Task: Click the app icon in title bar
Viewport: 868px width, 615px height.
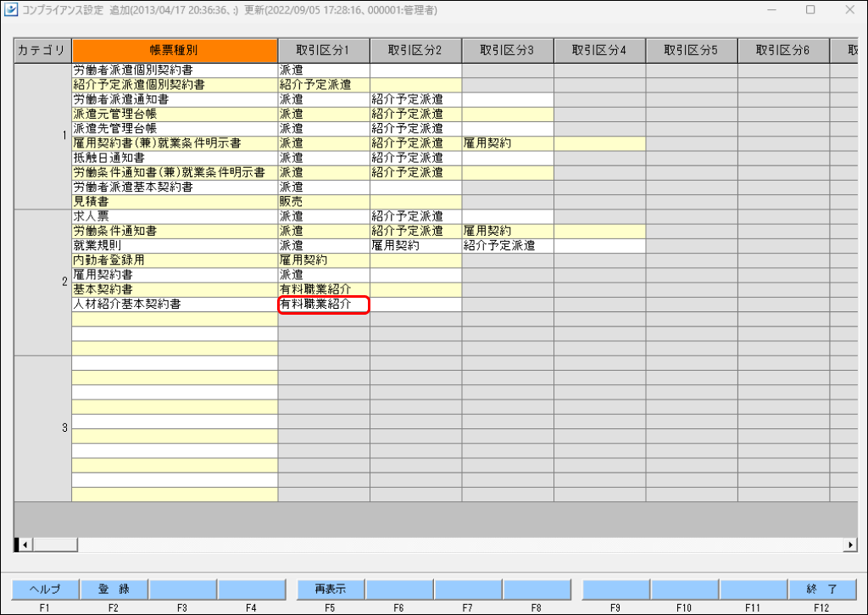Action: (x=10, y=10)
